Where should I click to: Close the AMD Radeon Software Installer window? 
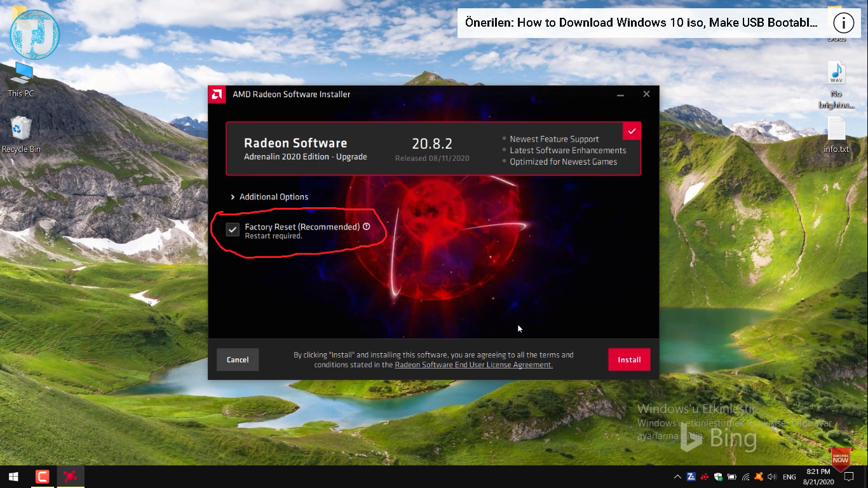click(x=646, y=94)
